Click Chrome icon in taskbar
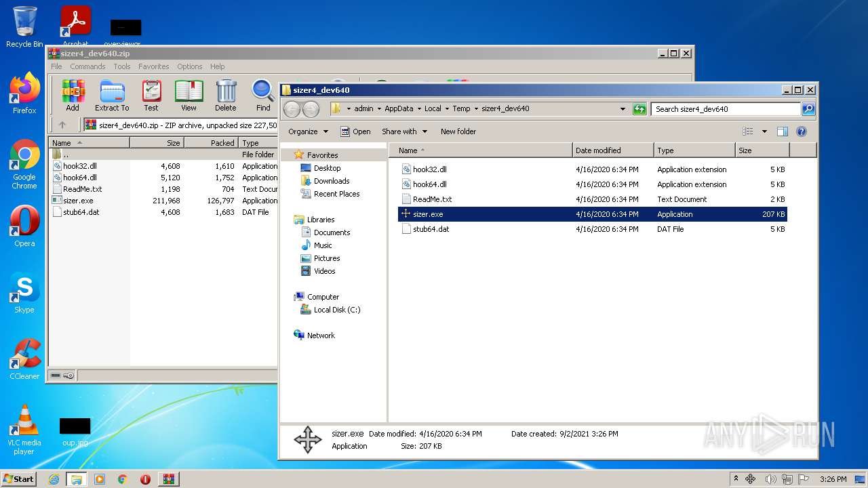868x488 pixels. coord(122,479)
